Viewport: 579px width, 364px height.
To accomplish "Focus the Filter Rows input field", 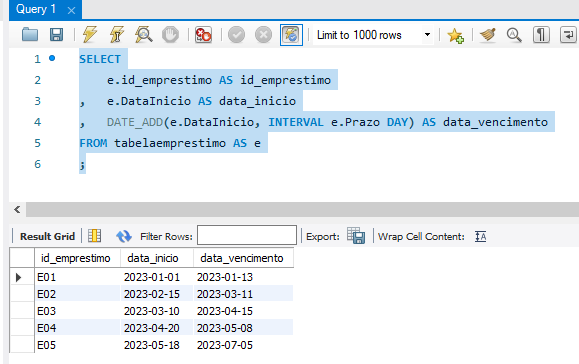I will pyautogui.click(x=247, y=235).
